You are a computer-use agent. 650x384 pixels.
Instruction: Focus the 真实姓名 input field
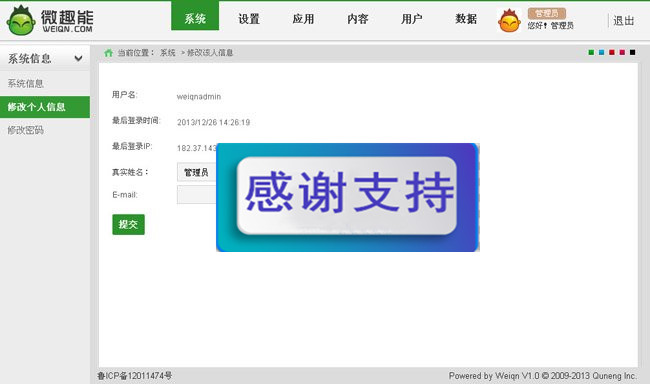197,172
